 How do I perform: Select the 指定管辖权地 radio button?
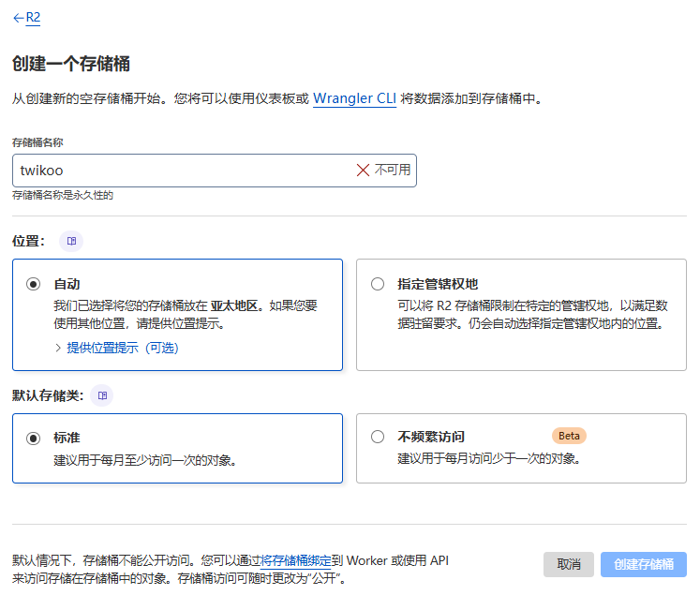(x=378, y=284)
